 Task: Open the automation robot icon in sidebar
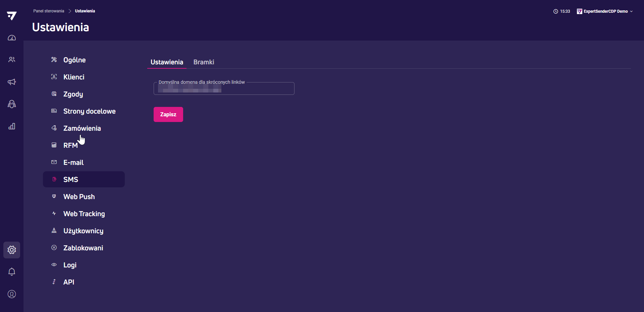[x=12, y=104]
